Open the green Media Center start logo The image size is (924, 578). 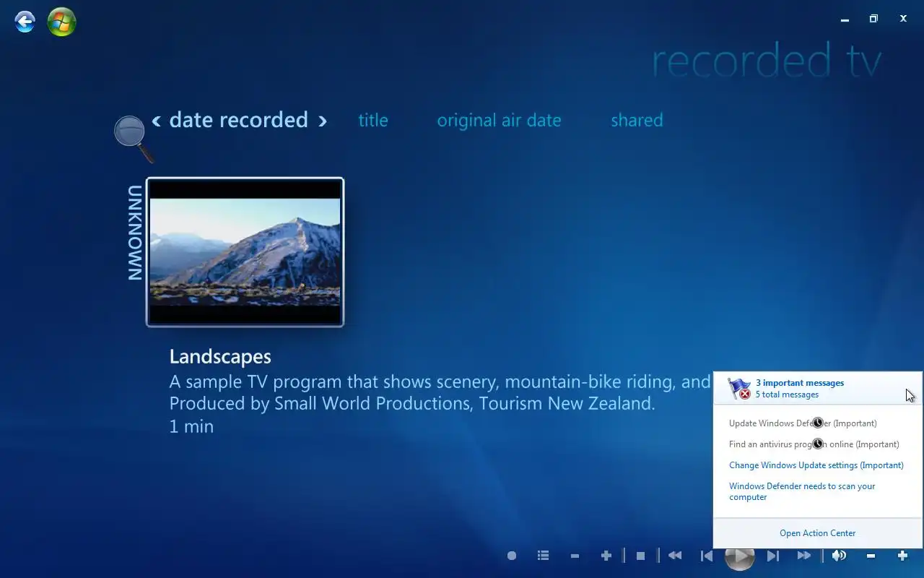click(x=62, y=22)
